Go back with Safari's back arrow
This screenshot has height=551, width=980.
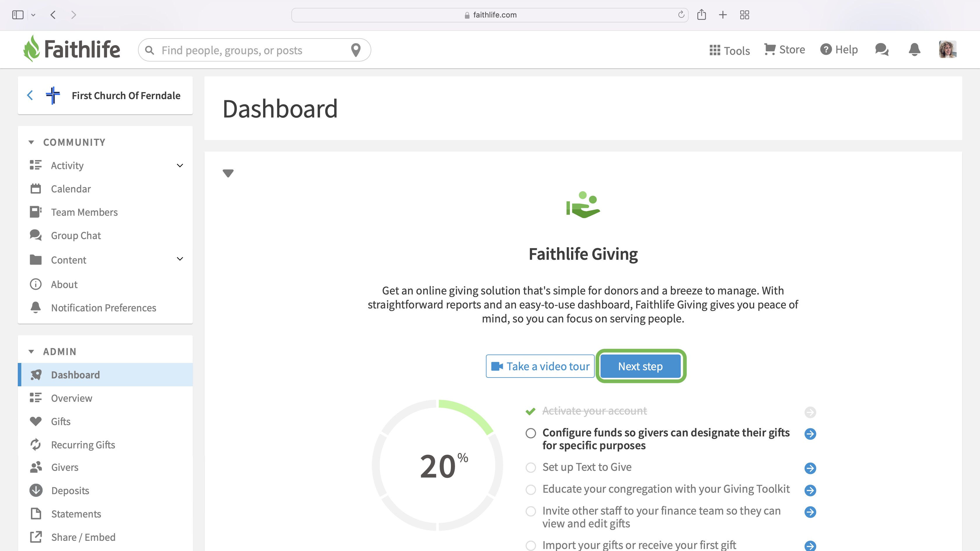tap(53, 15)
